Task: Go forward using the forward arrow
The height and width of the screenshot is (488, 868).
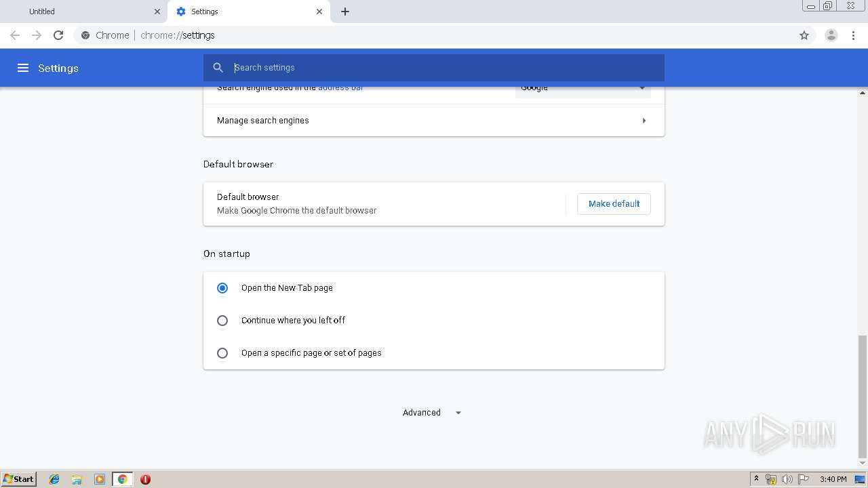Action: (x=37, y=35)
